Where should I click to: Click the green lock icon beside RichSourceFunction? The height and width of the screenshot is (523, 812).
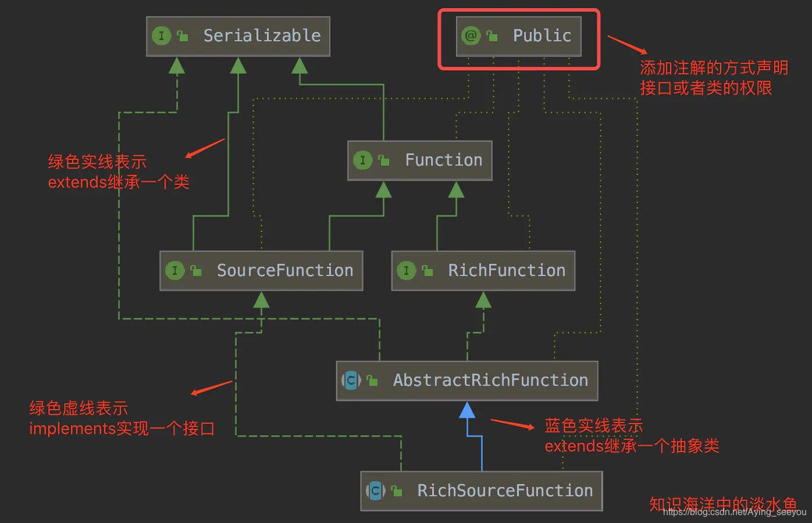click(x=397, y=491)
